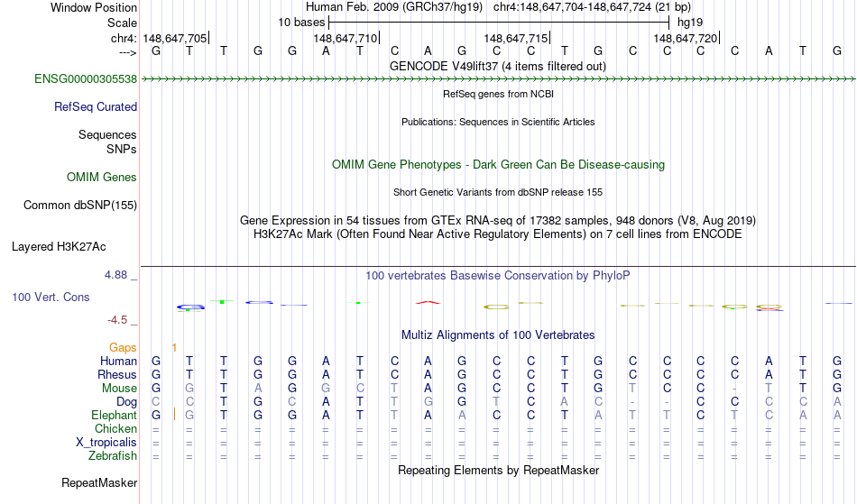Select the 100 Vert. Cons track label
This screenshot has width=857, height=504.
pyautogui.click(x=51, y=297)
